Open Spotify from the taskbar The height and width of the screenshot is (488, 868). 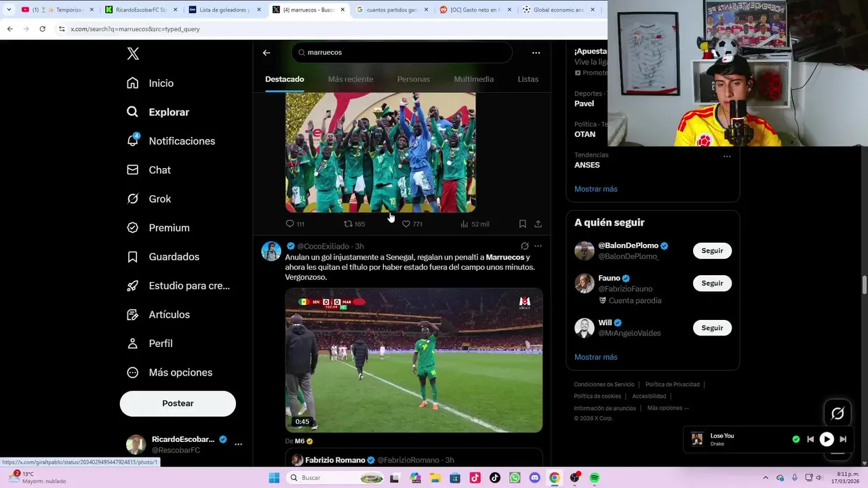[x=594, y=478]
